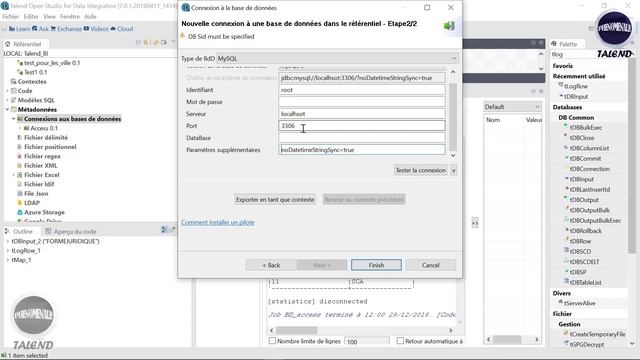Select the tCreateTemporaryFile component icon
640x360 pixels.
click(x=566, y=333)
